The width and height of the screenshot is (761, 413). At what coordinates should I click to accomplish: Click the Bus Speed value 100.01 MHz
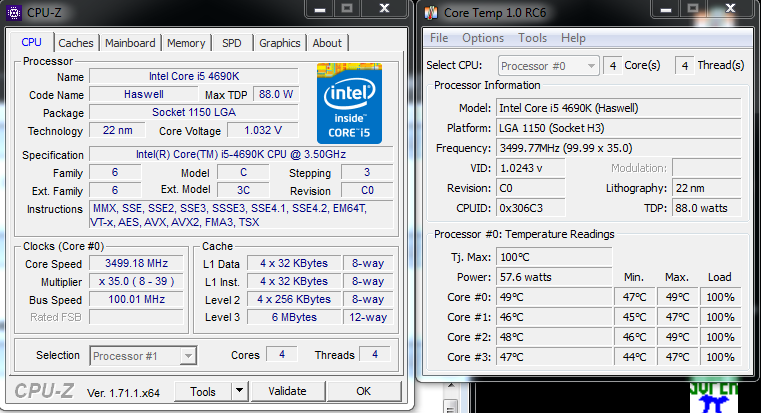(x=136, y=299)
